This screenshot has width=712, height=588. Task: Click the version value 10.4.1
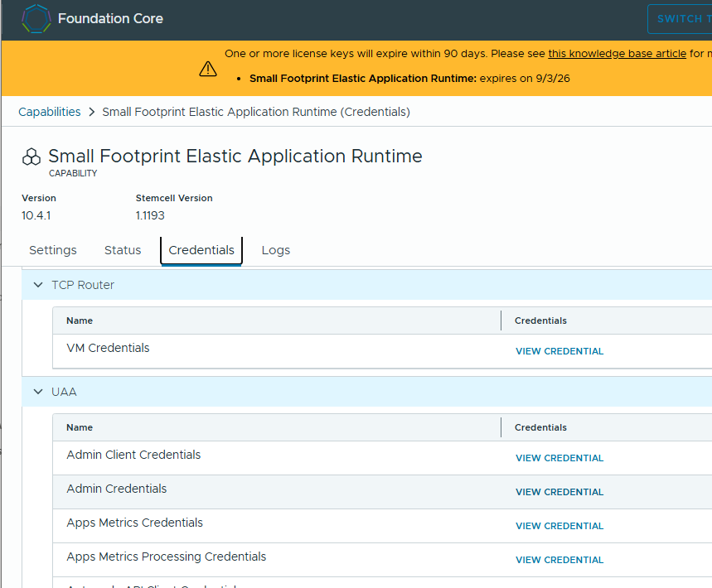click(36, 215)
